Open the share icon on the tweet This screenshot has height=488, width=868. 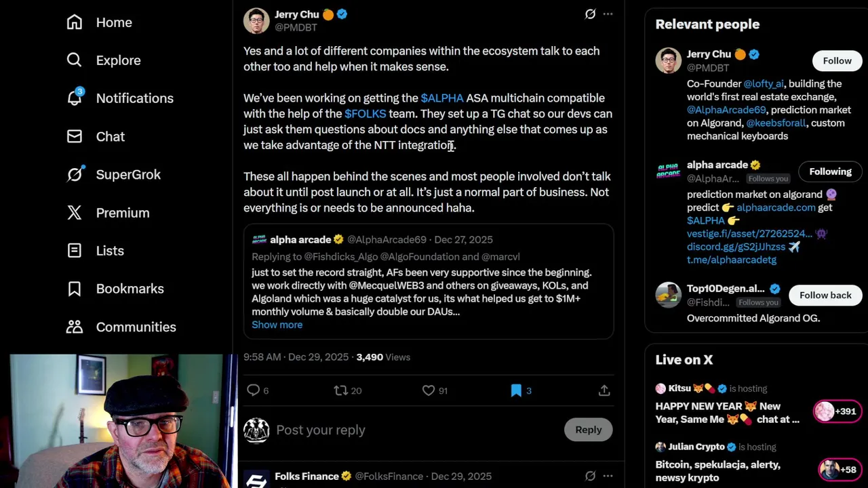tap(604, 390)
